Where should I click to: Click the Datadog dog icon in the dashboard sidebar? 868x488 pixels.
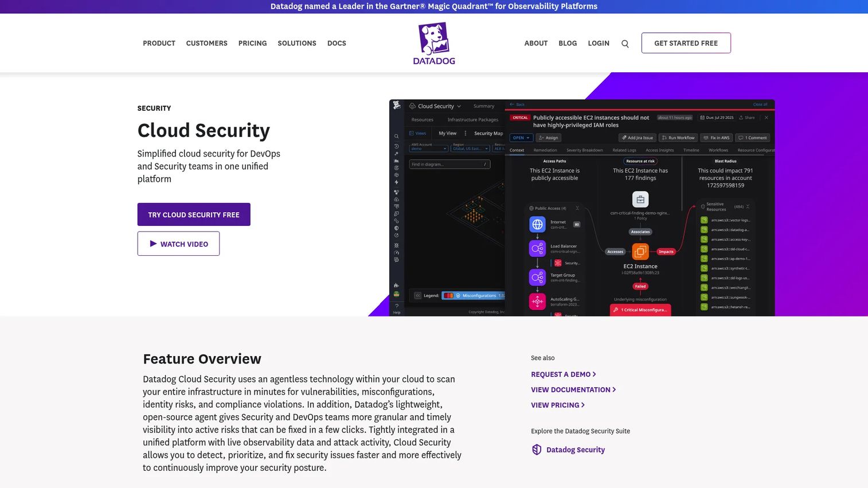[x=396, y=106]
